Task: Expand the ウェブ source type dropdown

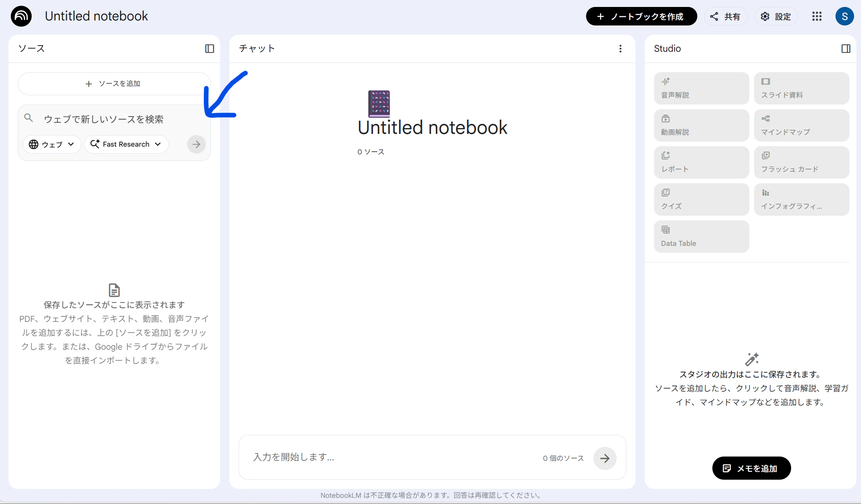Action: pos(52,144)
